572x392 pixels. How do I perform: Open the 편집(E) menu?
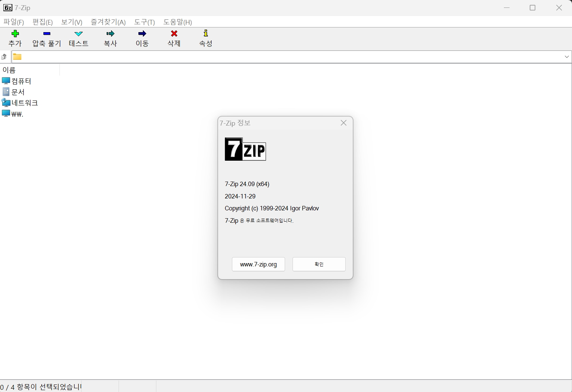coord(43,22)
